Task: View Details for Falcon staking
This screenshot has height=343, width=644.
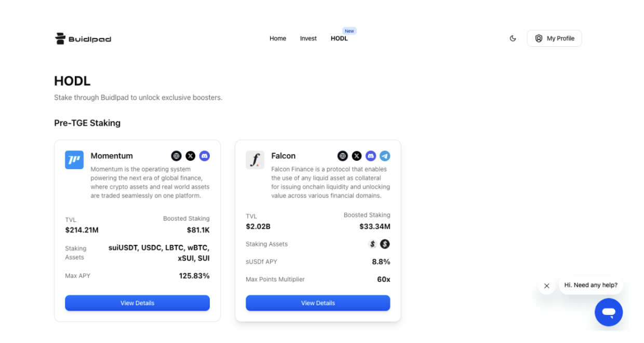Action: click(318, 303)
